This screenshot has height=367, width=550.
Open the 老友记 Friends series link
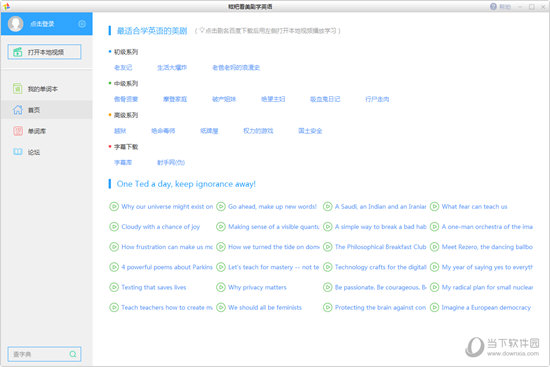click(123, 67)
